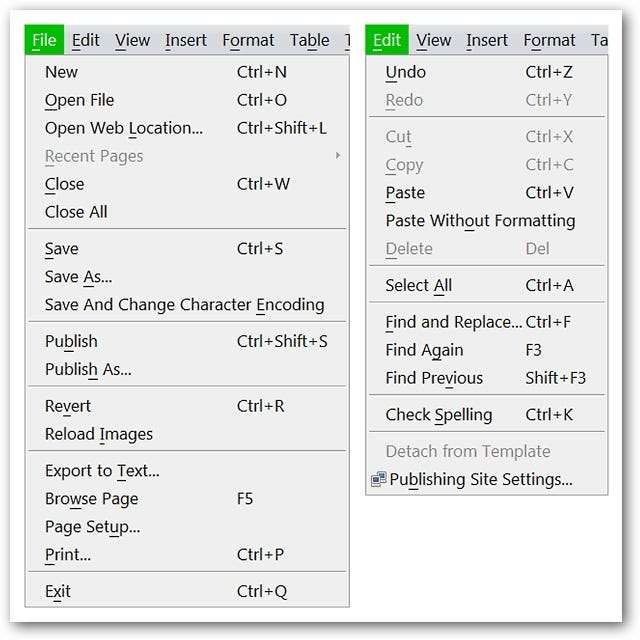The image size is (640, 640).
Task: Click the Publishing Site Settings icon
Action: (378, 480)
